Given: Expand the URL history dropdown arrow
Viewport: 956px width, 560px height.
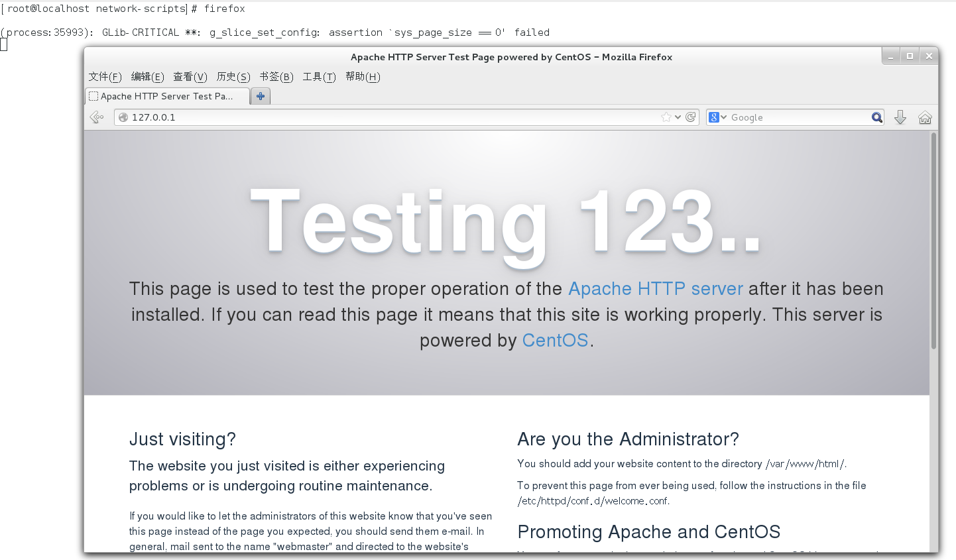Looking at the screenshot, I should [678, 117].
